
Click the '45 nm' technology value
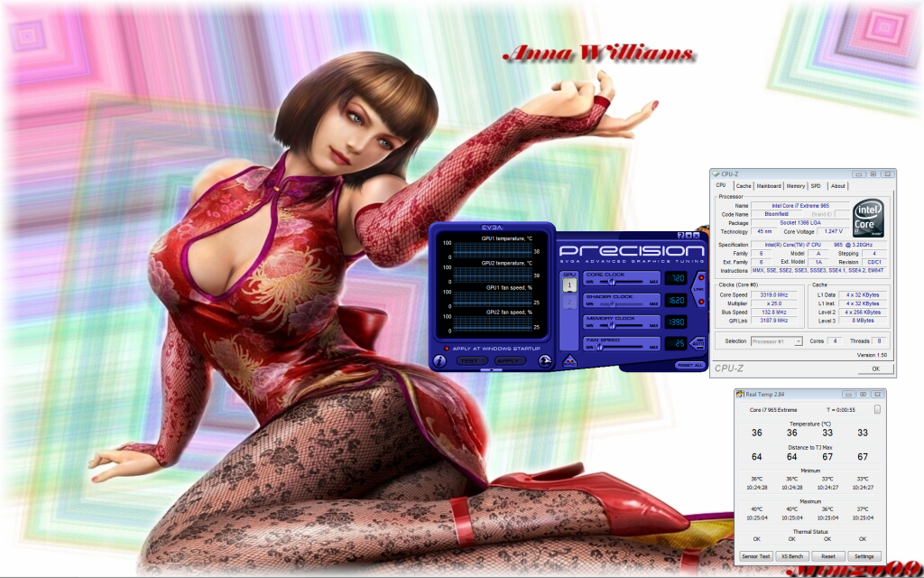tap(765, 232)
